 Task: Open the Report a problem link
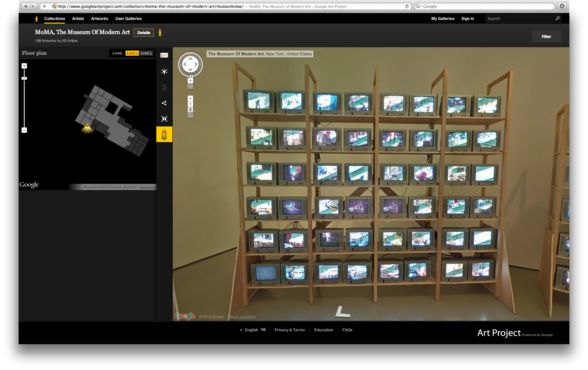242,317
